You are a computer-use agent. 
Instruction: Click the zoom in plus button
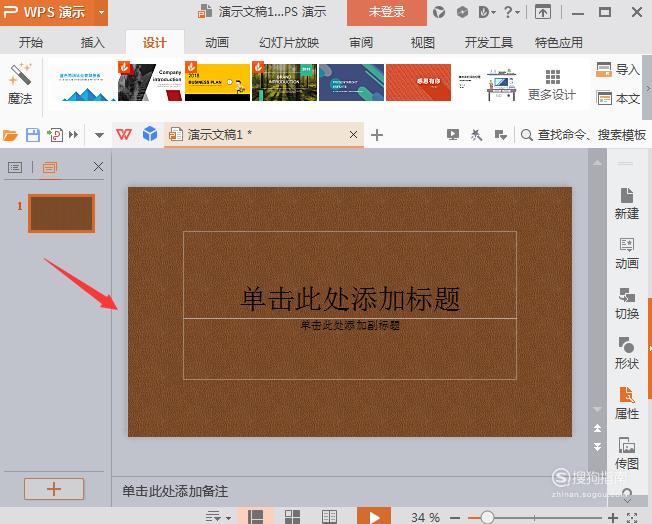coord(612,517)
